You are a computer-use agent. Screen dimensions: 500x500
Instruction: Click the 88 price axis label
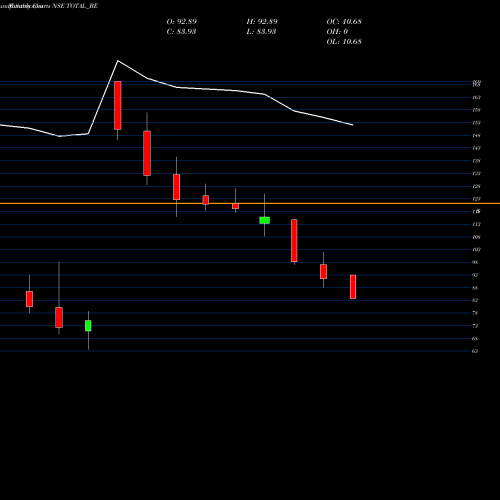click(475, 288)
